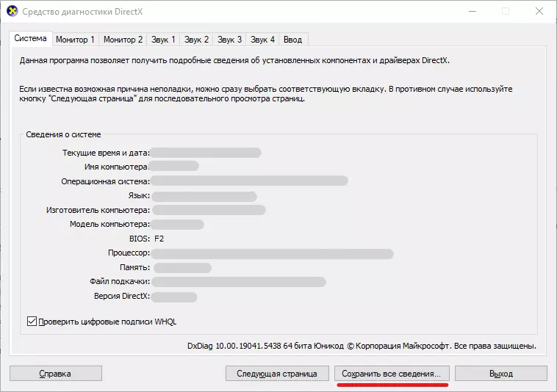Click the Файл подкачки label
Screen dimensions: 557x392
tap(120, 281)
